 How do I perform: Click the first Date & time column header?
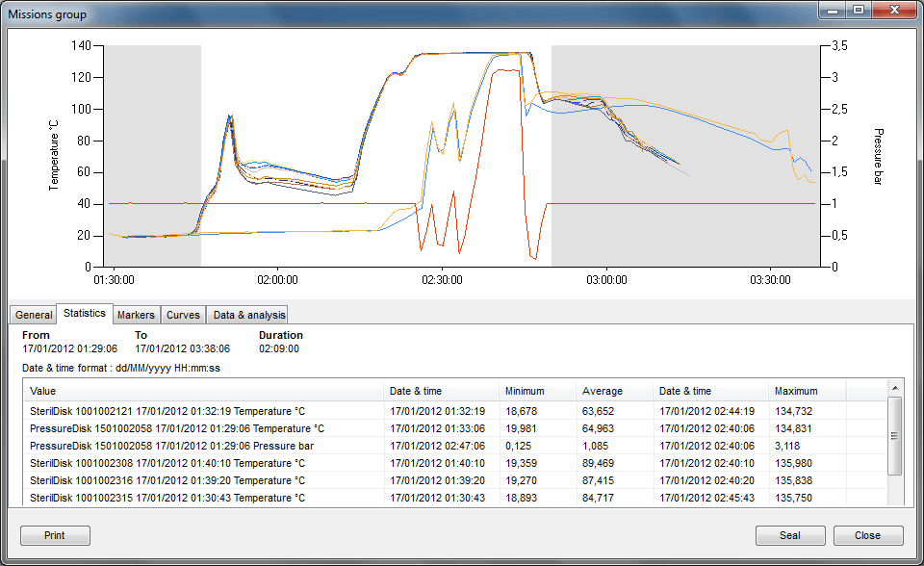click(423, 391)
